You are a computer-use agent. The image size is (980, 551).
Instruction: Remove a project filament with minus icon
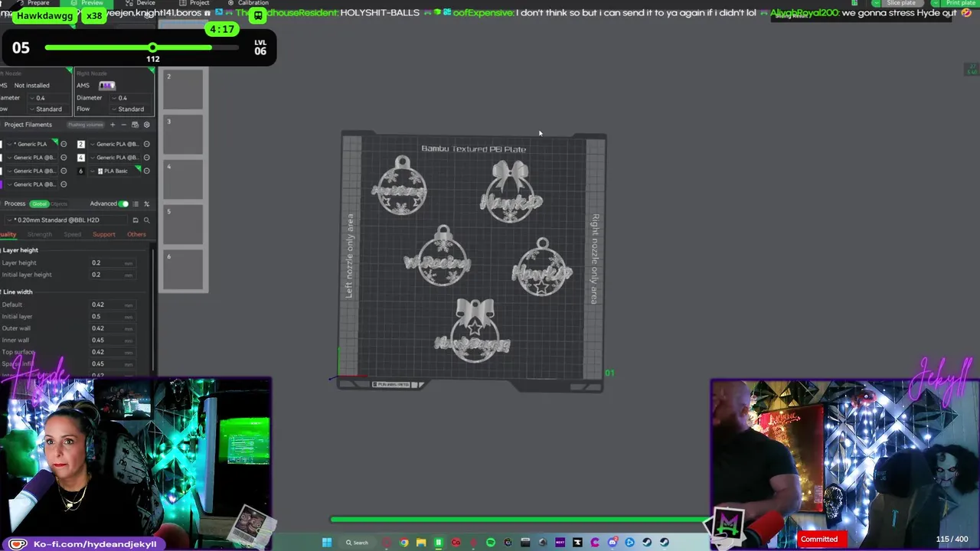pyautogui.click(x=123, y=125)
